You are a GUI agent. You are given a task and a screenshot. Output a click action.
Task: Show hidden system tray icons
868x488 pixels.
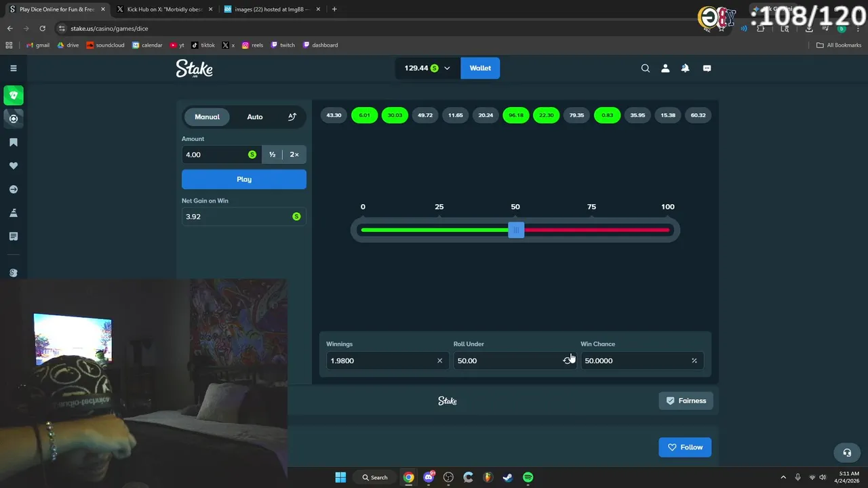click(783, 477)
